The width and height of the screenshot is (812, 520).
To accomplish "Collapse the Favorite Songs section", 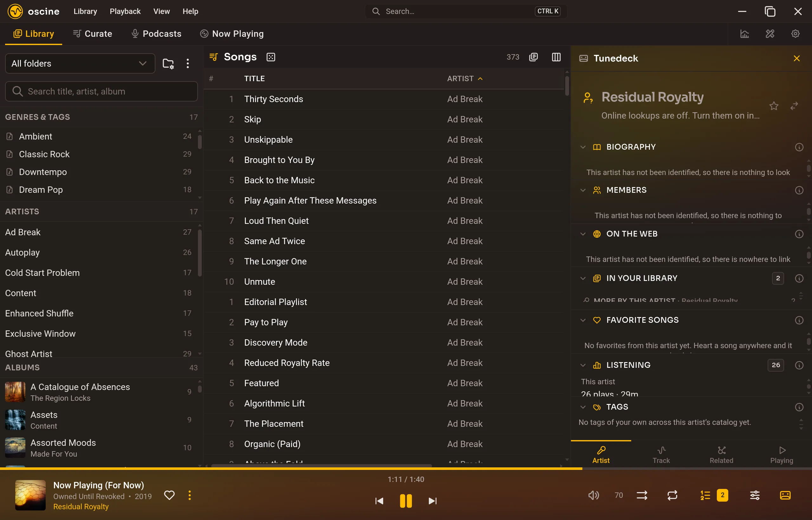I will 583,320.
